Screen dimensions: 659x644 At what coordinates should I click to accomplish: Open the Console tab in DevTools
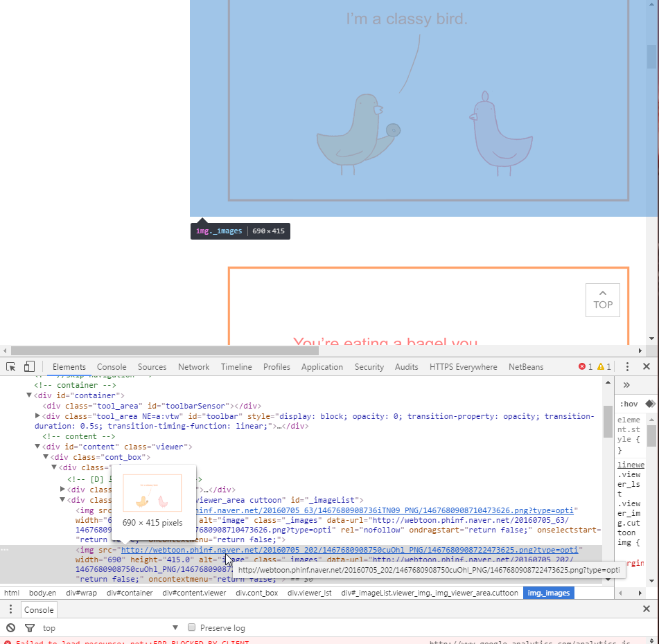[x=112, y=367]
